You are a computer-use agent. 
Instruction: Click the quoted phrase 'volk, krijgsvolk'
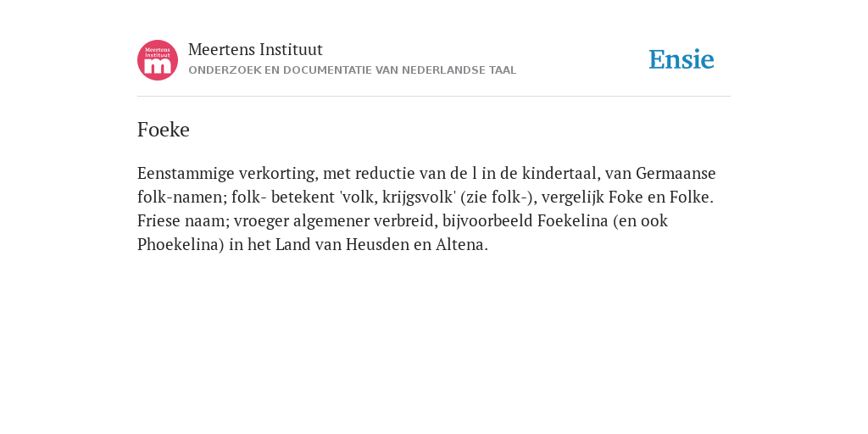398,197
